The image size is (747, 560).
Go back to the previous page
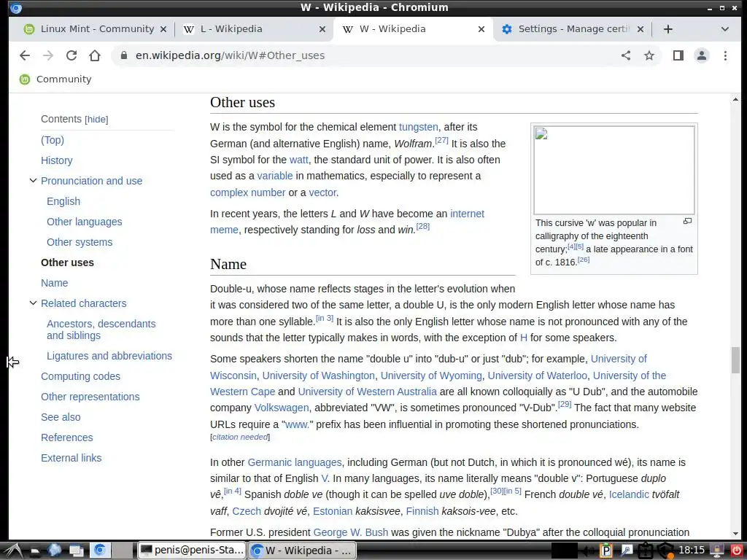(25, 55)
